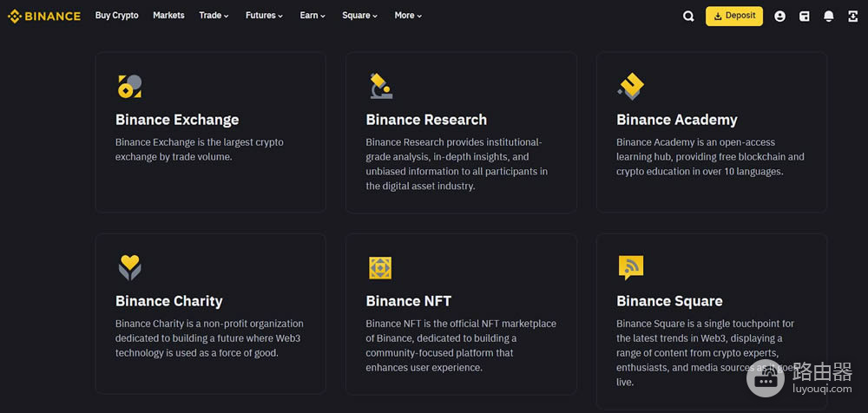Image resolution: width=868 pixels, height=413 pixels.
Task: Expand the Trade dropdown menu
Action: [214, 16]
